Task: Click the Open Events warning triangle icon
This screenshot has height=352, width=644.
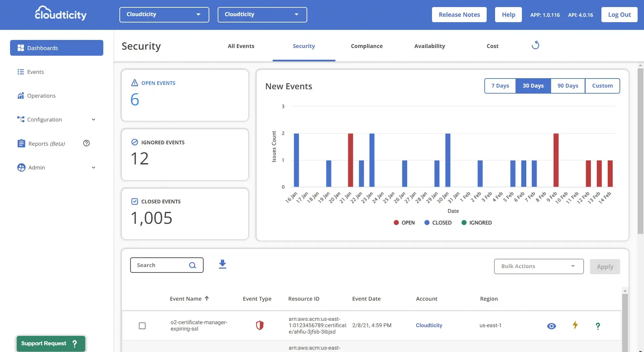Action: click(x=135, y=83)
